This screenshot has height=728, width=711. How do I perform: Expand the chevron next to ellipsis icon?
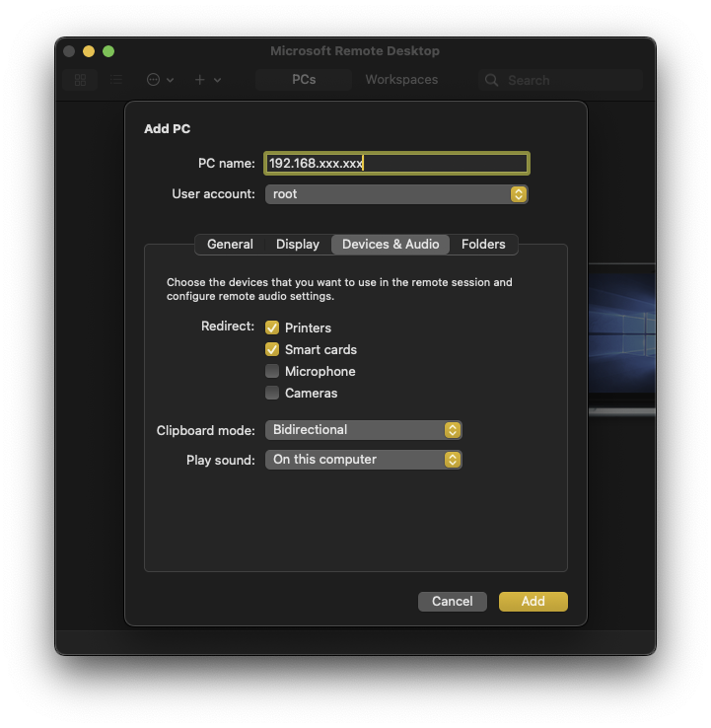[x=170, y=80]
